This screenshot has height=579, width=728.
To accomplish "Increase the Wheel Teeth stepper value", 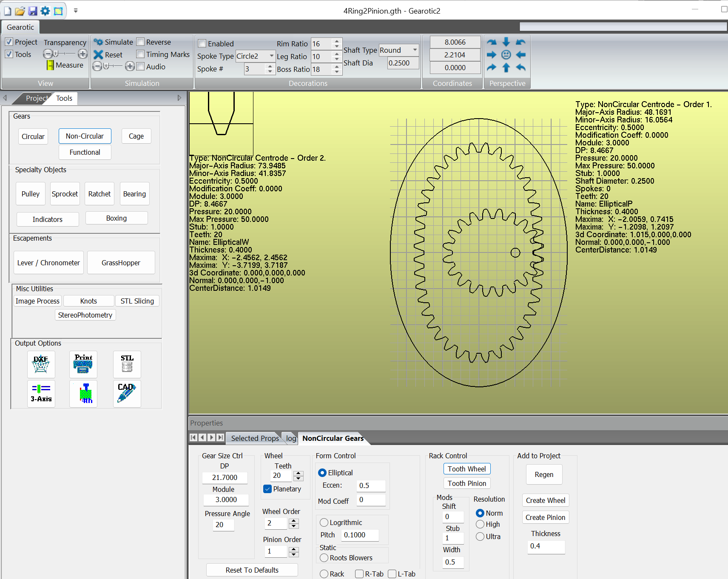I will pos(299,473).
